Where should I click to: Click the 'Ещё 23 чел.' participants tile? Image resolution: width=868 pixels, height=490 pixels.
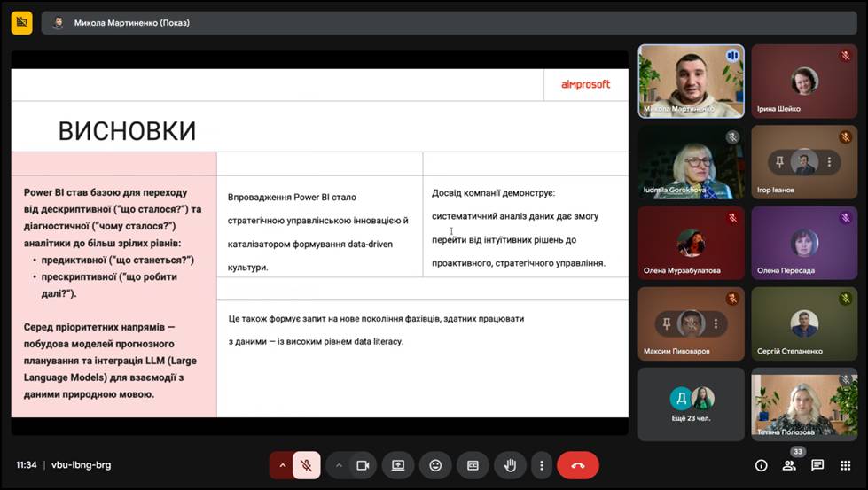(691, 404)
